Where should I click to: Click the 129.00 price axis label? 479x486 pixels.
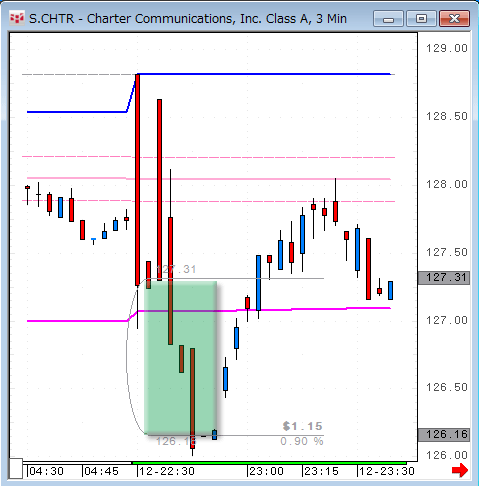click(447, 48)
